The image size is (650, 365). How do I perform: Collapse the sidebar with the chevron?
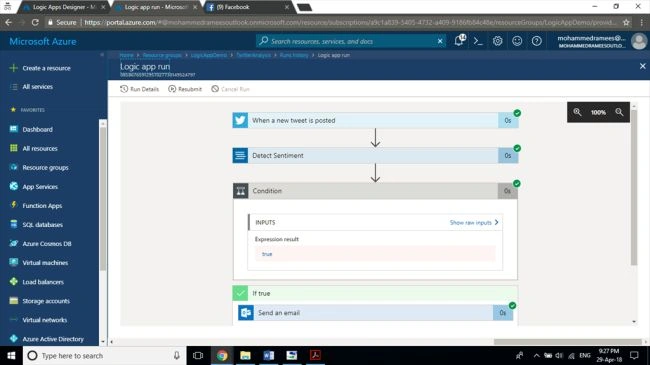click(x=102, y=54)
